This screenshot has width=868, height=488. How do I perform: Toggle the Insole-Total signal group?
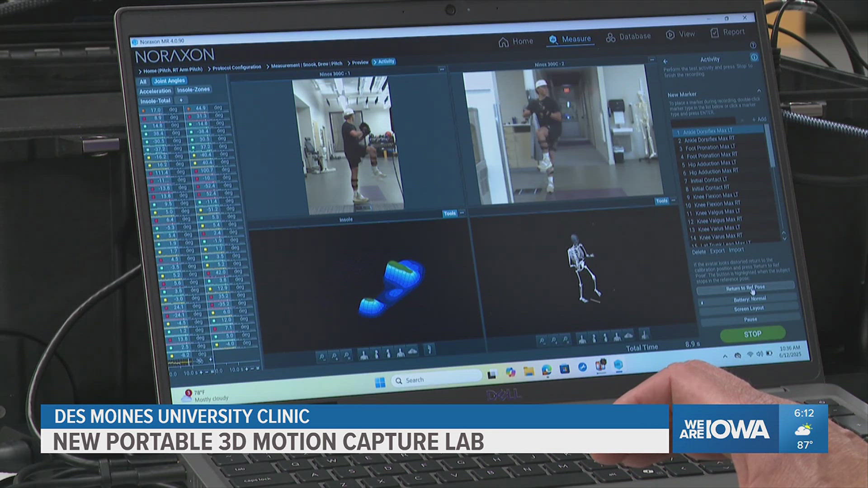tap(155, 101)
